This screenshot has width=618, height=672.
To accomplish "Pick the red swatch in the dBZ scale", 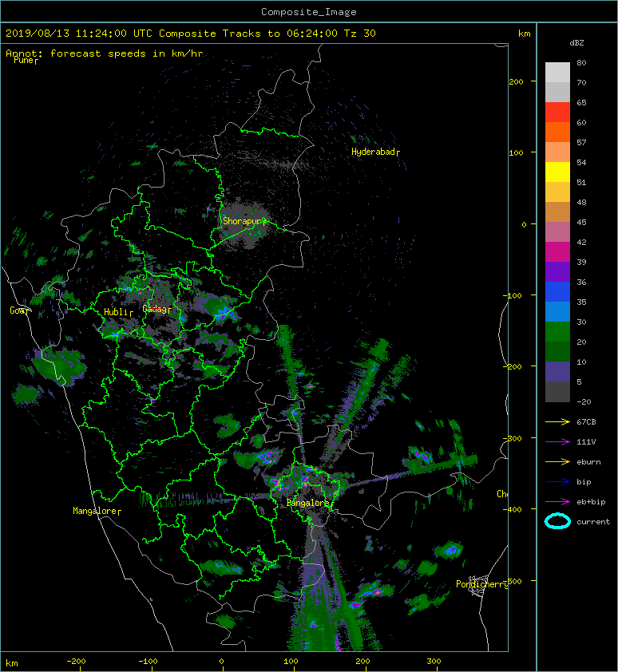I will click(x=557, y=112).
